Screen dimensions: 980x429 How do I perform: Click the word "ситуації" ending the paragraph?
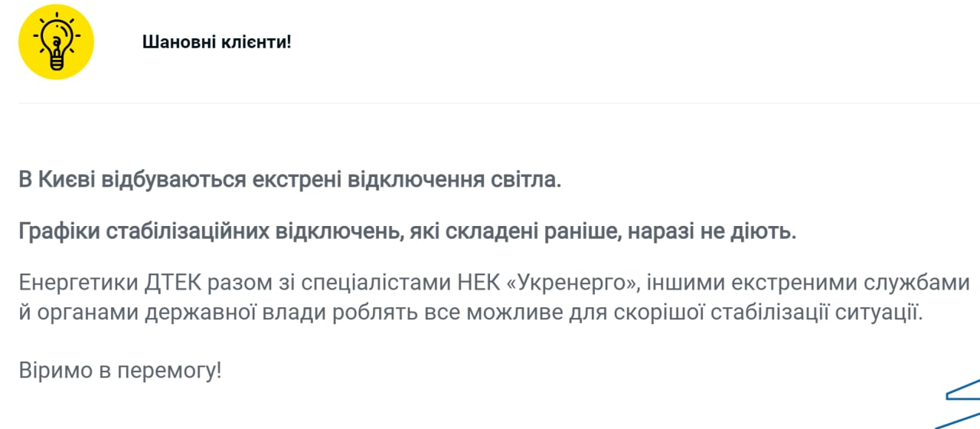880,313
